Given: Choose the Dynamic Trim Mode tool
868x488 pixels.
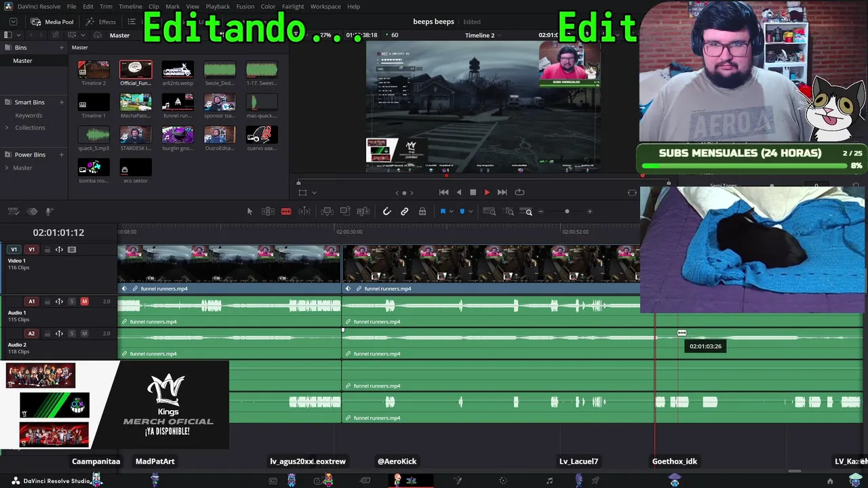Looking at the screenshot, I should point(304,211).
